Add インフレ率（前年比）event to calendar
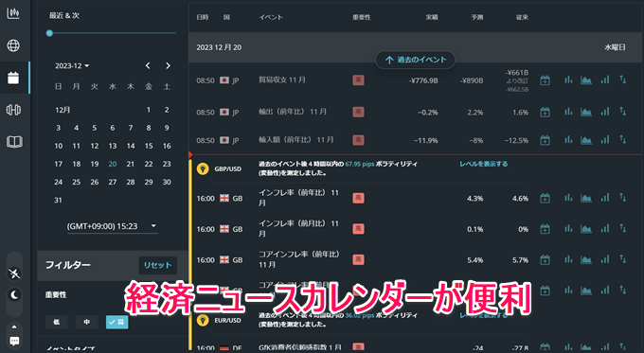644x353 pixels. (545, 198)
